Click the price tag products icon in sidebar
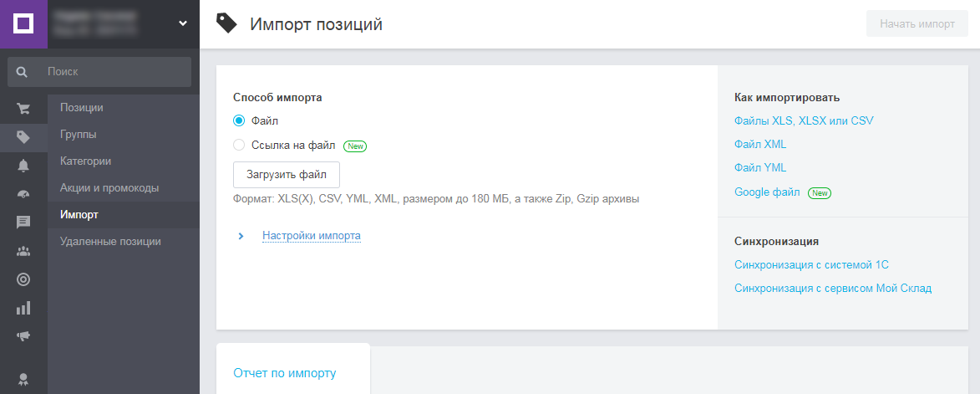Image resolution: width=980 pixels, height=394 pixels. click(23, 136)
